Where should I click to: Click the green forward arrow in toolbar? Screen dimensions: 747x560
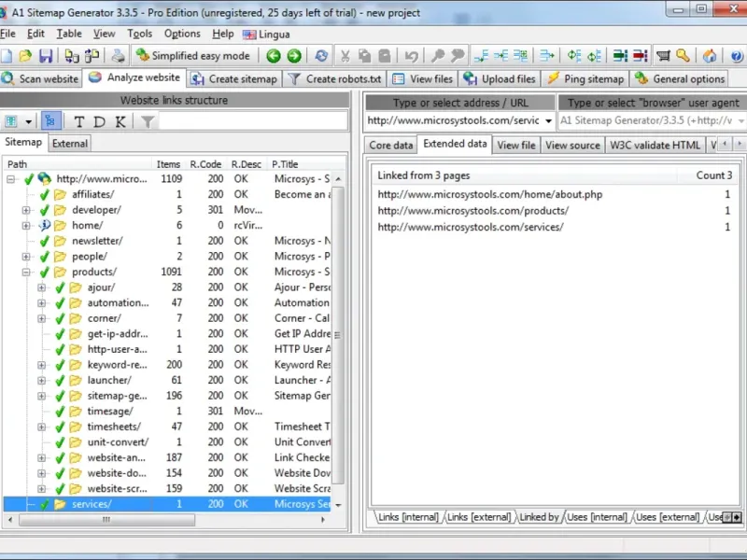[x=294, y=56]
